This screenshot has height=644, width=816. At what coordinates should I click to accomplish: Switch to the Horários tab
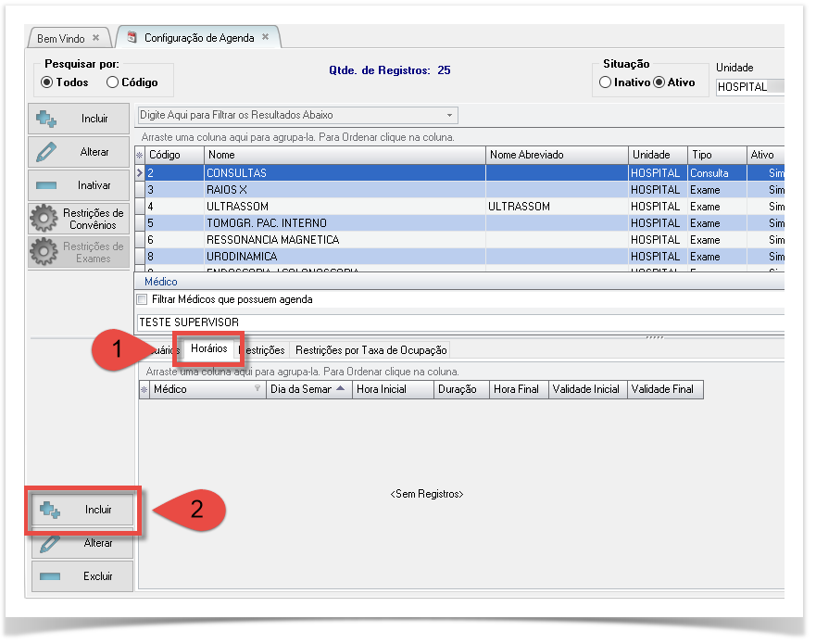point(209,349)
